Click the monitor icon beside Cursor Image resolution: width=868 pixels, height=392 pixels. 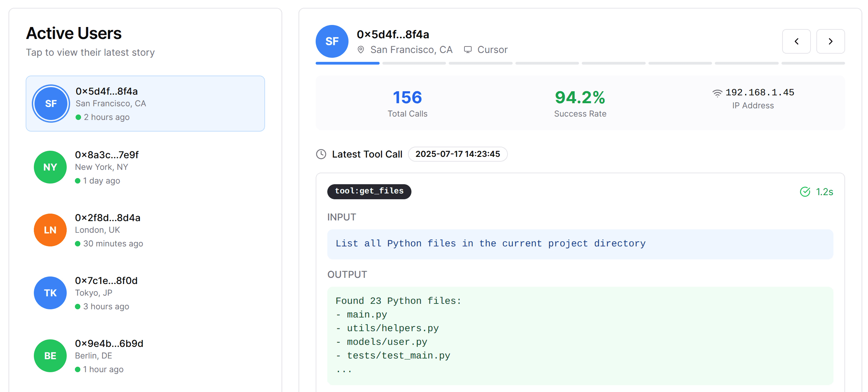pyautogui.click(x=468, y=50)
